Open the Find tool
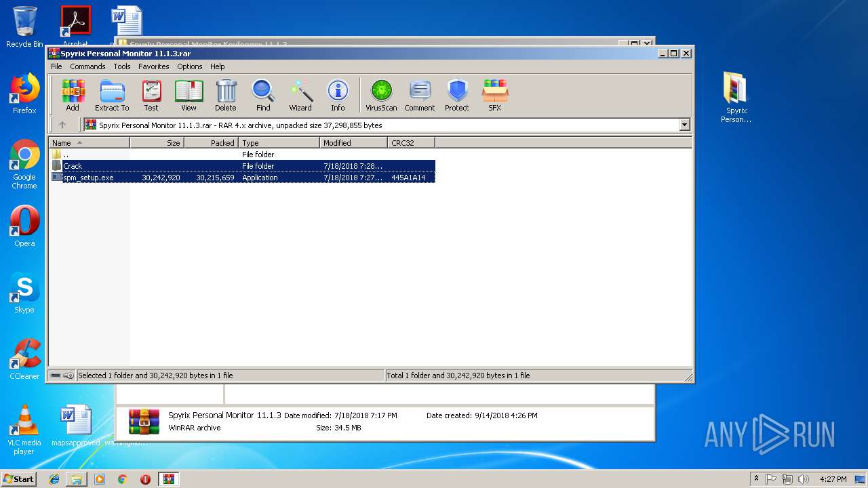 263,96
